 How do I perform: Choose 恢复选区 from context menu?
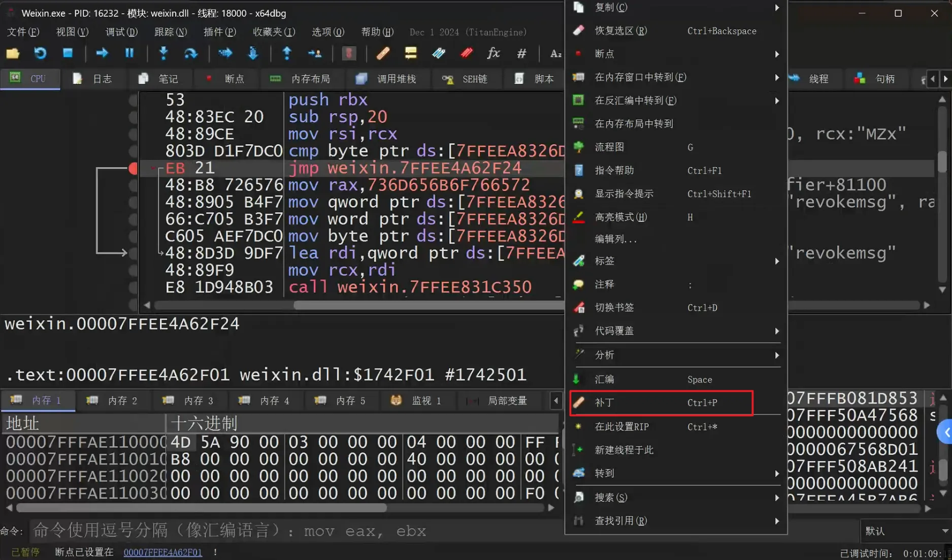676,31
